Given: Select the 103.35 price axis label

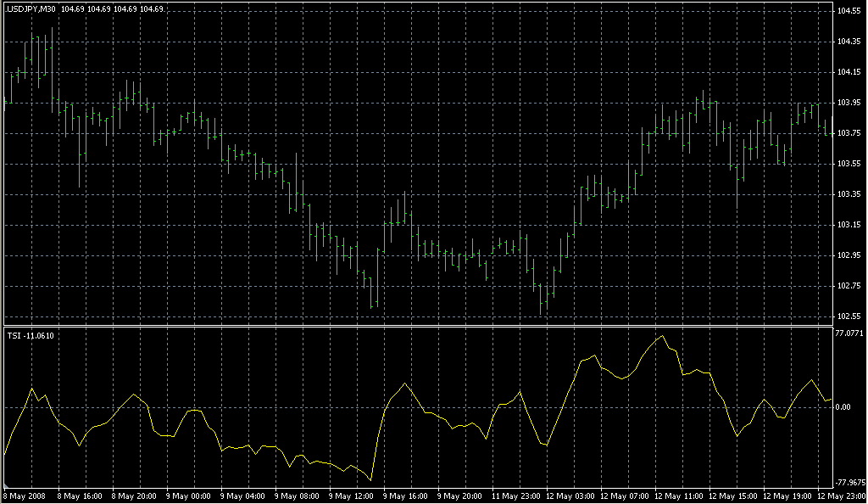Looking at the screenshot, I should pyautogui.click(x=849, y=194).
